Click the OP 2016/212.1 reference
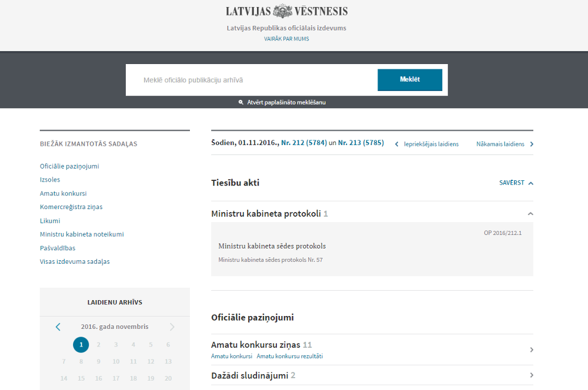This screenshot has width=588, height=390. click(x=503, y=233)
